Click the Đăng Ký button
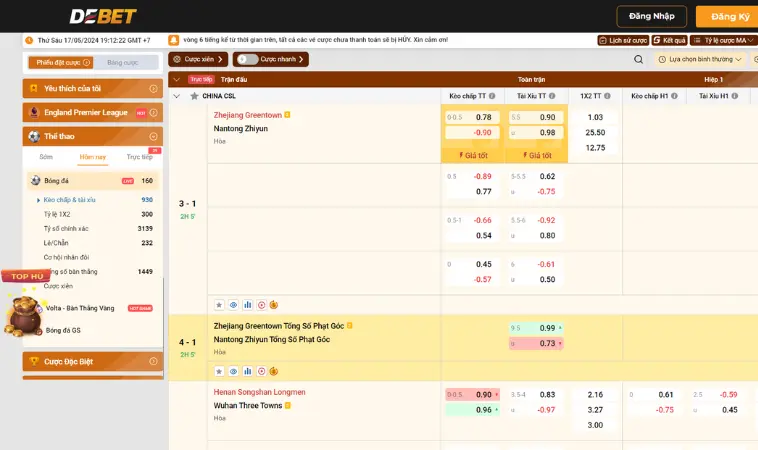The width and height of the screenshot is (758, 450). pos(730,16)
